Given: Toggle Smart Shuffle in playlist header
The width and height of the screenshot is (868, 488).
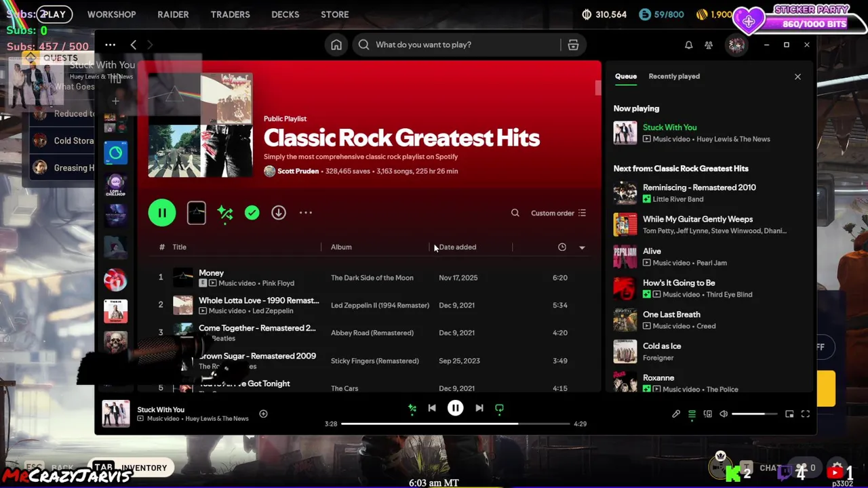Looking at the screenshot, I should coord(225,213).
